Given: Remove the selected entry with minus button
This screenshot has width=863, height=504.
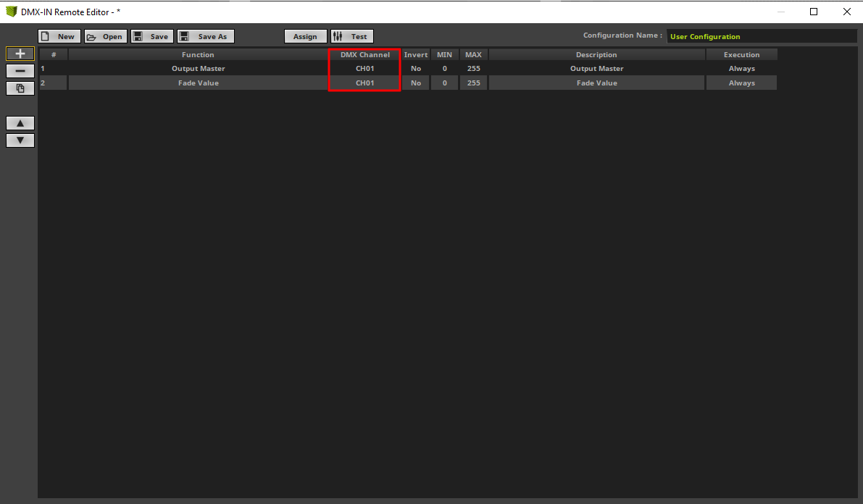Looking at the screenshot, I should click(x=20, y=71).
